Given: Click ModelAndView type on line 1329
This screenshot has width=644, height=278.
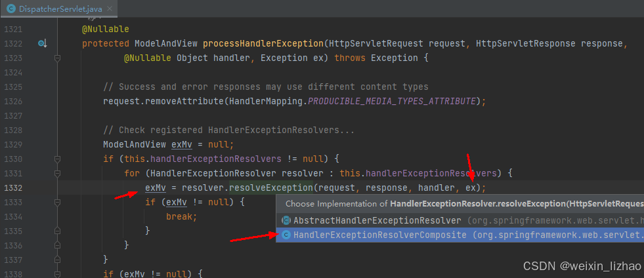Looking at the screenshot, I should pyautogui.click(x=135, y=144).
